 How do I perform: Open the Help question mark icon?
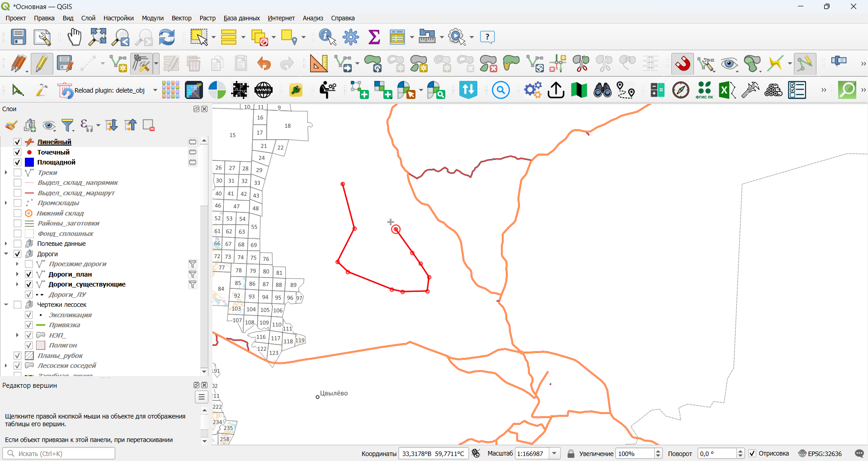(x=487, y=37)
